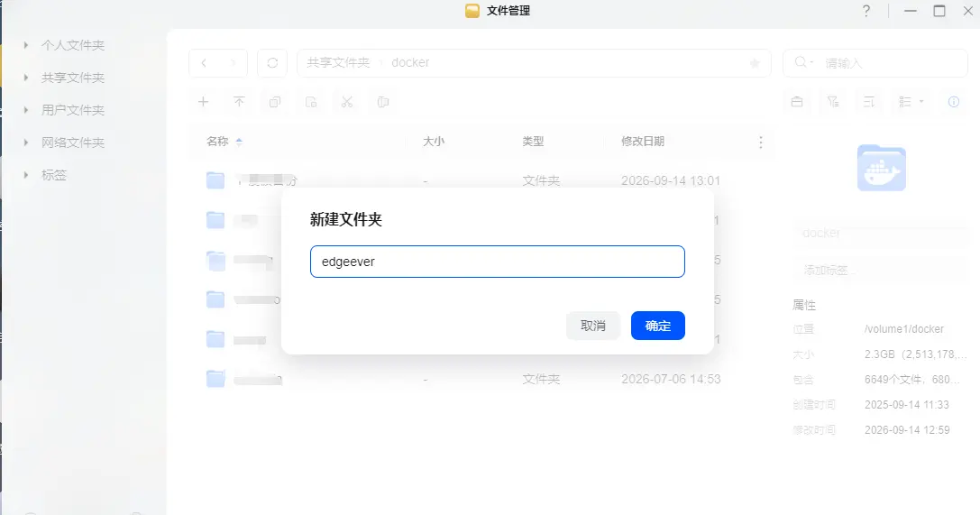Screen dimensions: 980x515
Task: Click the docker breadcrumb segment
Action: (410, 62)
